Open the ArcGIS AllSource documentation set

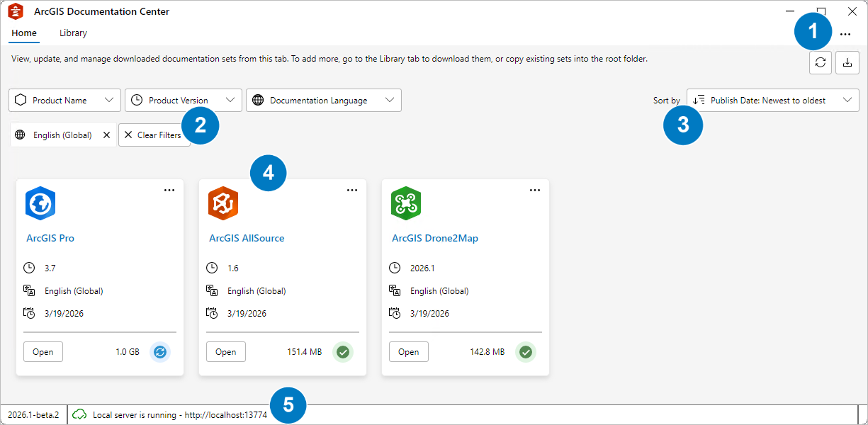226,351
